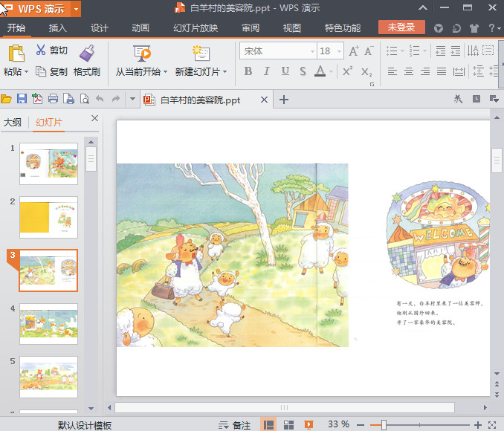Open the 插入 ribbon tab
504x431 pixels.
[57, 28]
